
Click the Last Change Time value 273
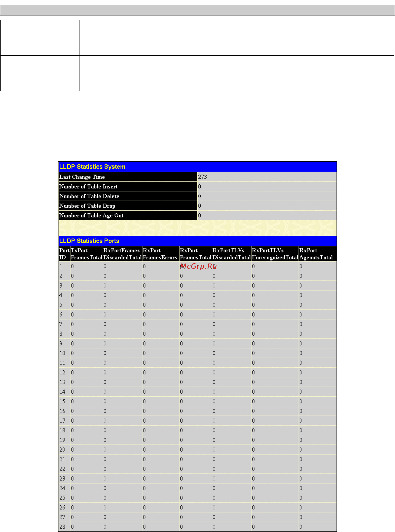point(202,177)
